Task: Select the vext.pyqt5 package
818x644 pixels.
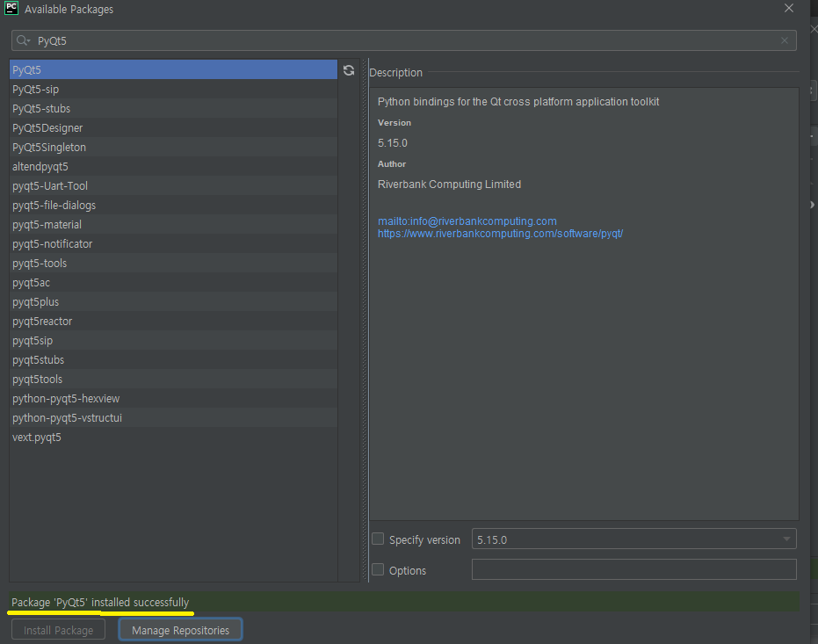Action: (x=173, y=437)
